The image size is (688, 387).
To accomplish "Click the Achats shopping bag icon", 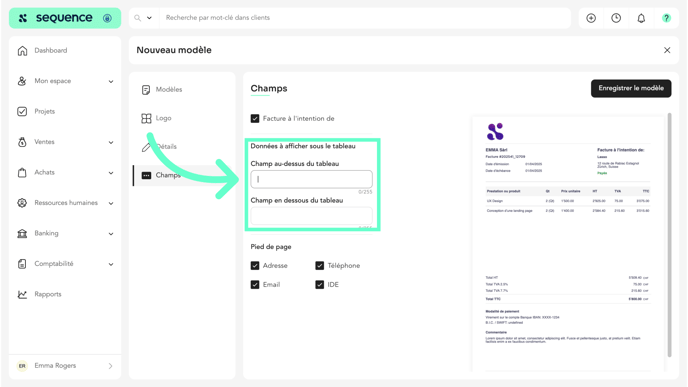I will (22, 172).
